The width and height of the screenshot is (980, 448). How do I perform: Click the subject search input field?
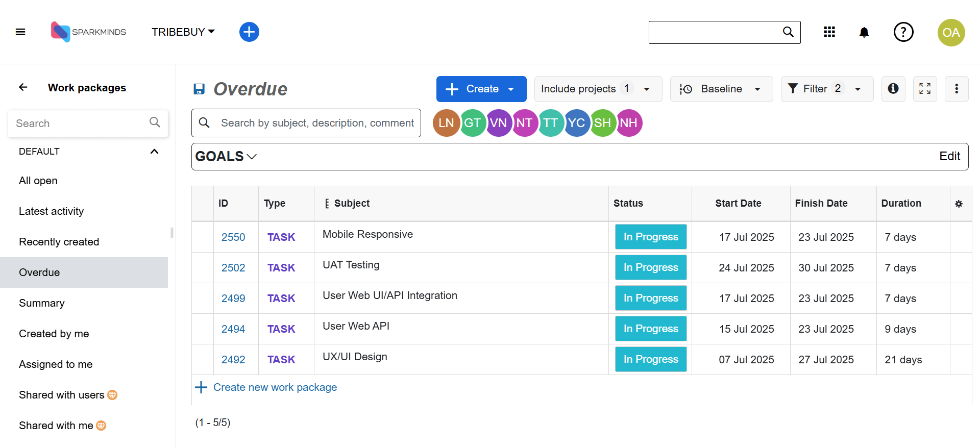tap(316, 123)
